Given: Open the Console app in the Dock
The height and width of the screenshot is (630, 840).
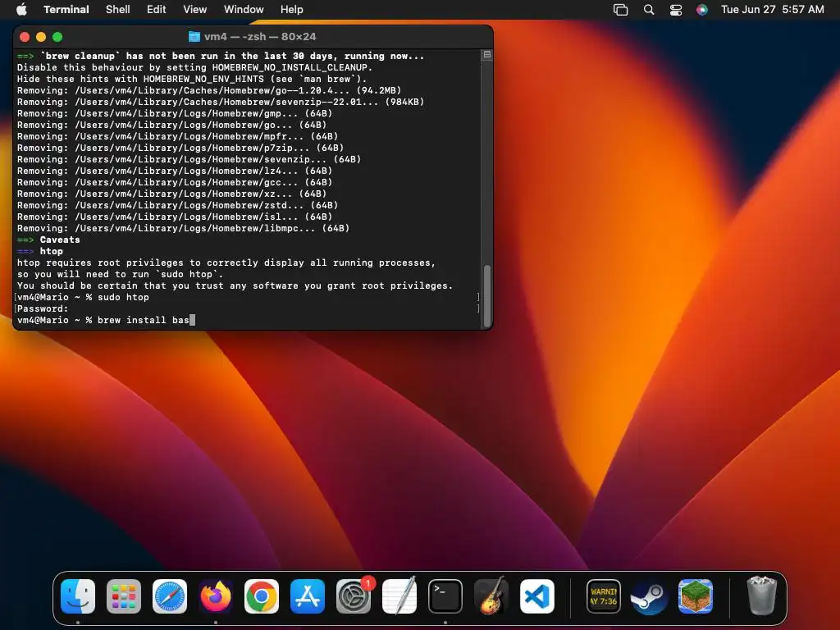Looking at the screenshot, I should pyautogui.click(x=604, y=596).
